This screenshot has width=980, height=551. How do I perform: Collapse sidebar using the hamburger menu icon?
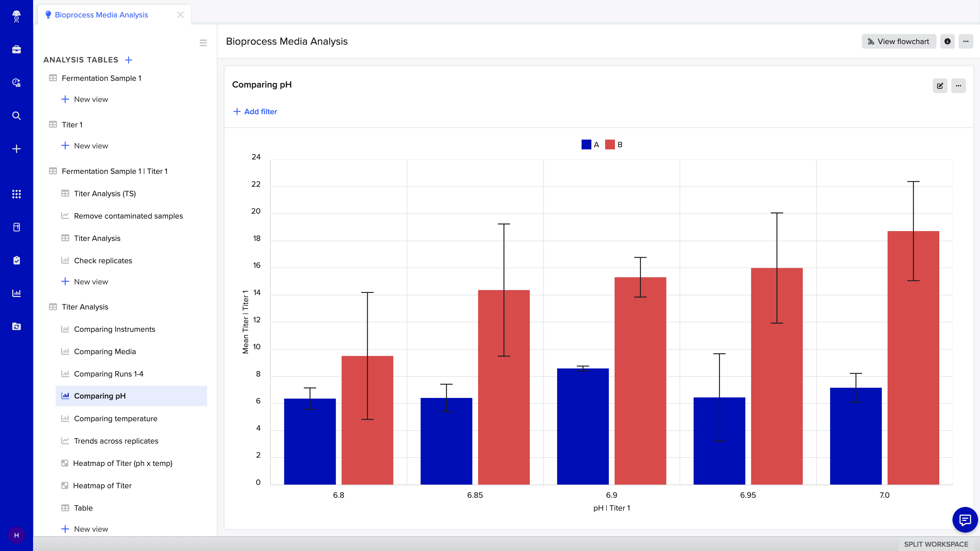(x=203, y=43)
